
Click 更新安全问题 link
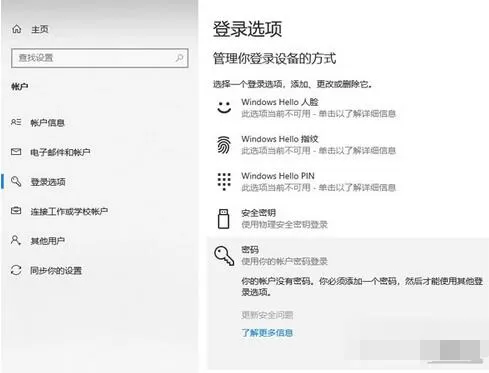[x=267, y=315]
